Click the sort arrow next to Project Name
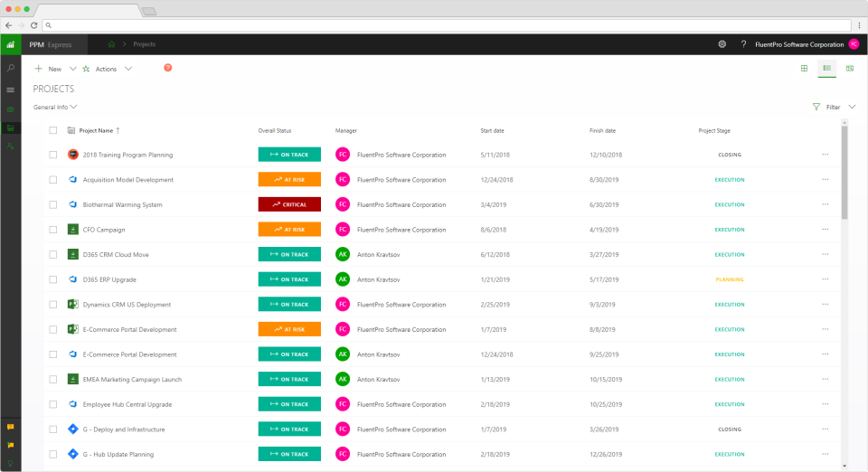This screenshot has width=868, height=472. [x=118, y=130]
